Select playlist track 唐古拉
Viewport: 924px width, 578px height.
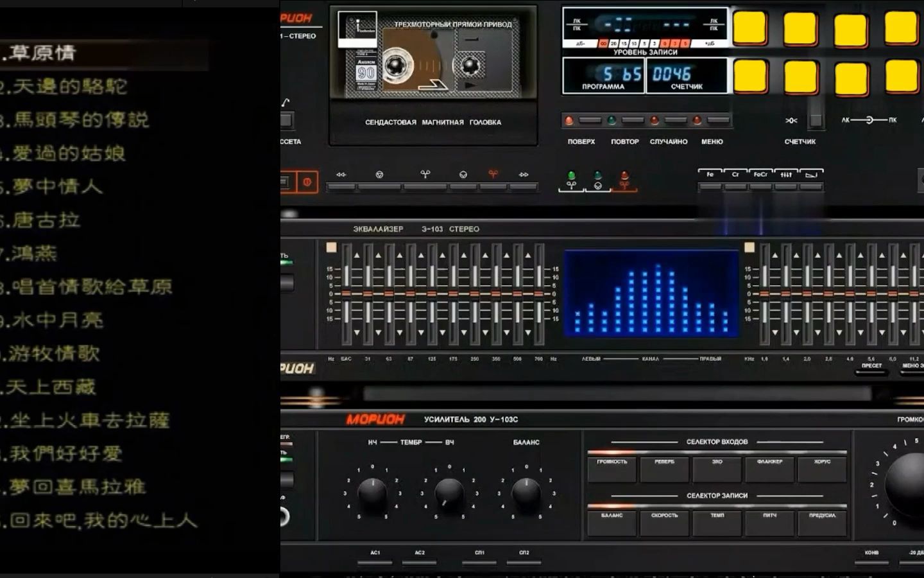coord(46,220)
